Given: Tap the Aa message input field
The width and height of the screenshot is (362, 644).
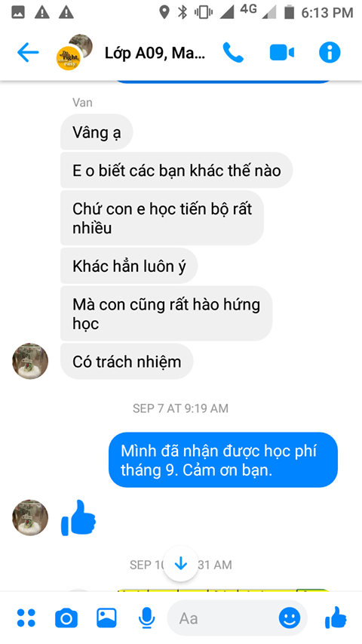Looking at the screenshot, I should coord(224,618).
